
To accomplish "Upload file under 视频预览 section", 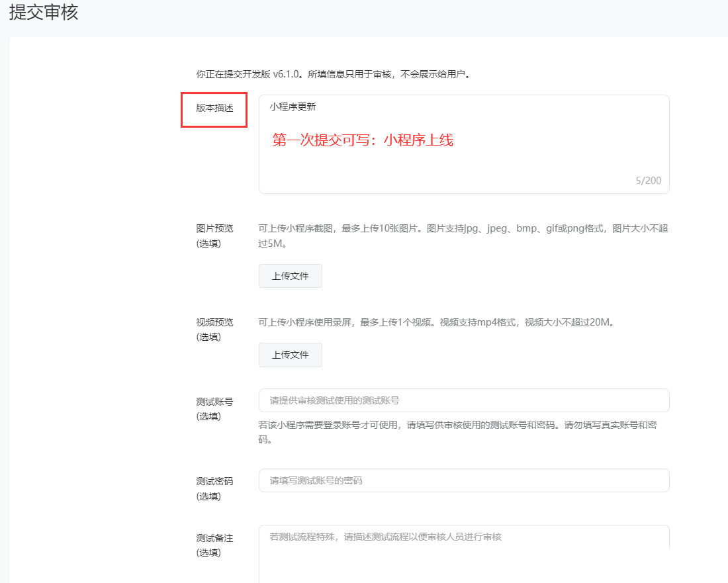I will (290, 355).
